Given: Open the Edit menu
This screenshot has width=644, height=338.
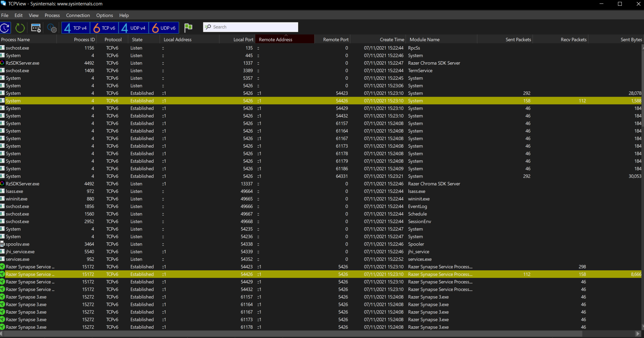Looking at the screenshot, I should pos(18,15).
